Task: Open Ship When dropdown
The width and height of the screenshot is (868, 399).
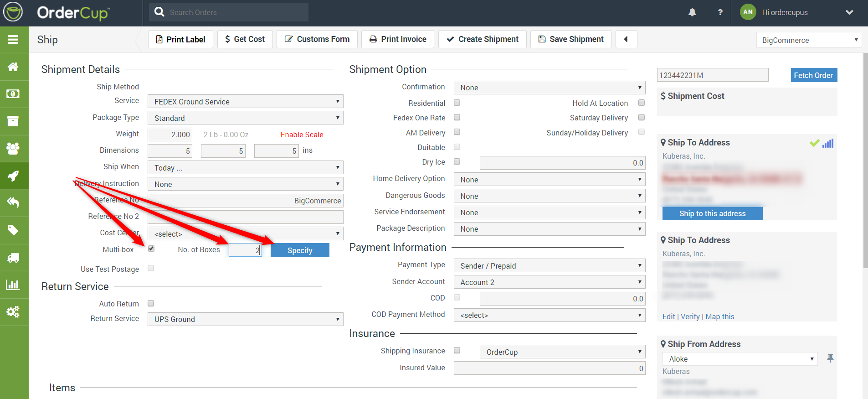Action: coord(246,167)
